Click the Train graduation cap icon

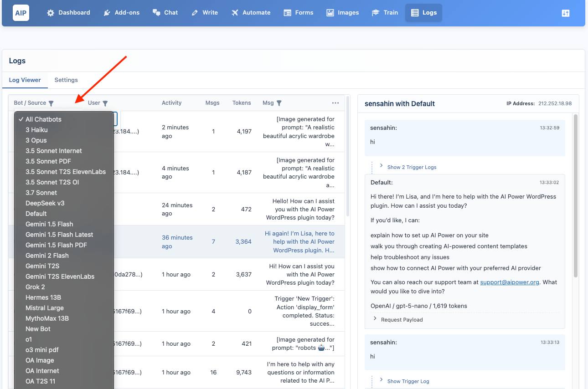click(x=376, y=13)
